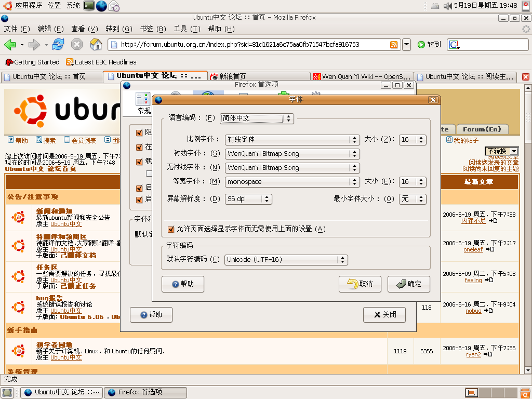Viewport: 532px width, 399px height.
Task: Open the address bar history dropdown arrow
Action: click(x=406, y=45)
